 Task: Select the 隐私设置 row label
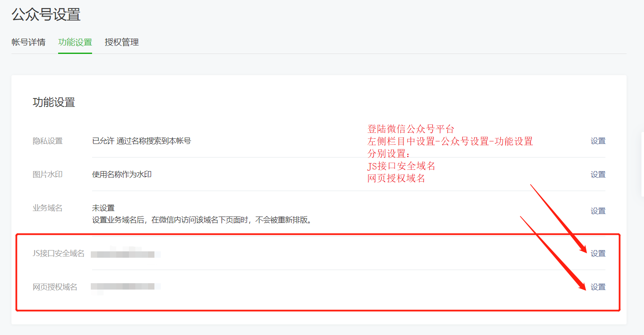click(48, 141)
